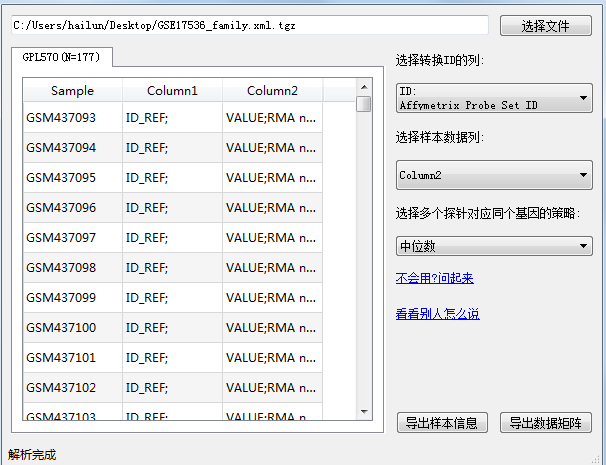This screenshot has width=606, height=465.
Task: Switch to the GPL570(N=177) tab
Action: click(x=61, y=58)
